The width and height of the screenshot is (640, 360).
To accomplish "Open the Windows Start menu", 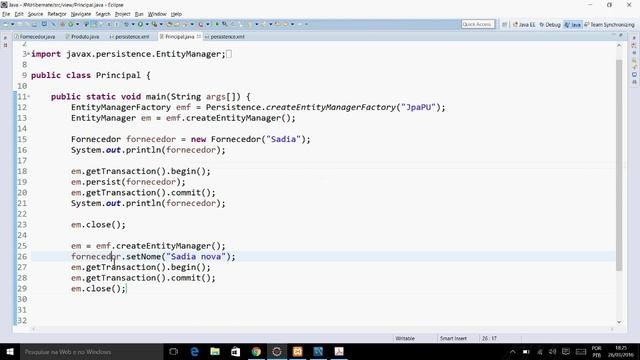I will [10, 351].
